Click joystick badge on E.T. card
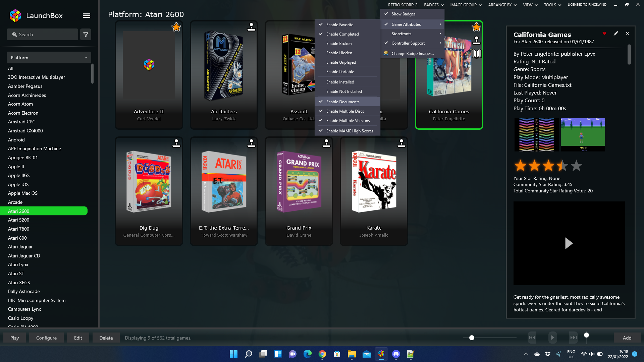The image size is (644, 362). [x=251, y=143]
